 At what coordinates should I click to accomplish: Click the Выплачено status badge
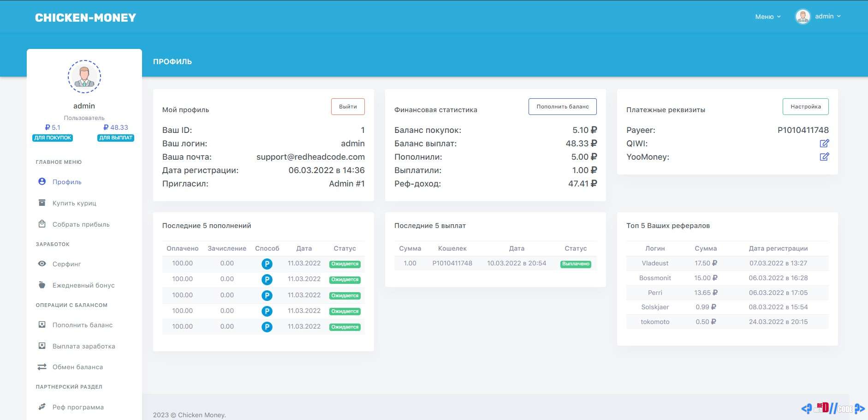pyautogui.click(x=576, y=264)
